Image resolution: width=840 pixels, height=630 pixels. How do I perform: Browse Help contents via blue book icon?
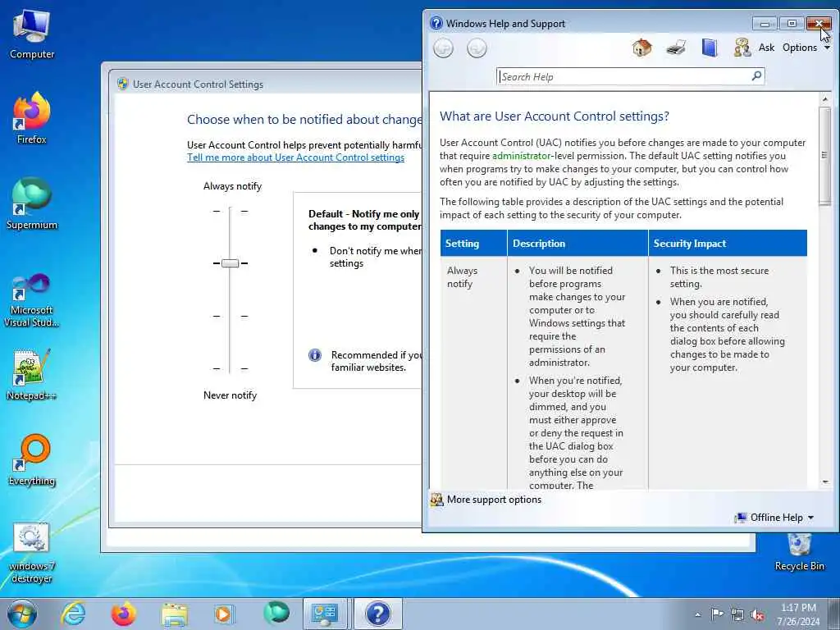710,48
